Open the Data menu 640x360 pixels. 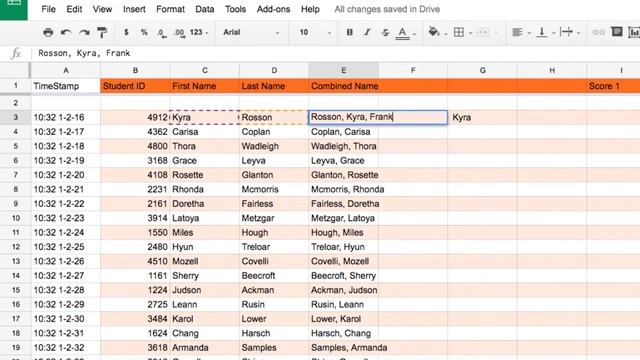pyautogui.click(x=204, y=9)
